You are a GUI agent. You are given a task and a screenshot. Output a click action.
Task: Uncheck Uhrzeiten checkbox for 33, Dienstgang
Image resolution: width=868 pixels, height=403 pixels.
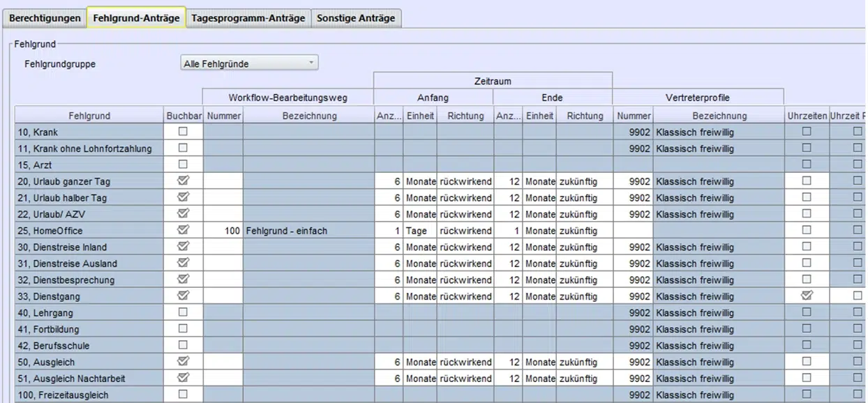(x=807, y=296)
